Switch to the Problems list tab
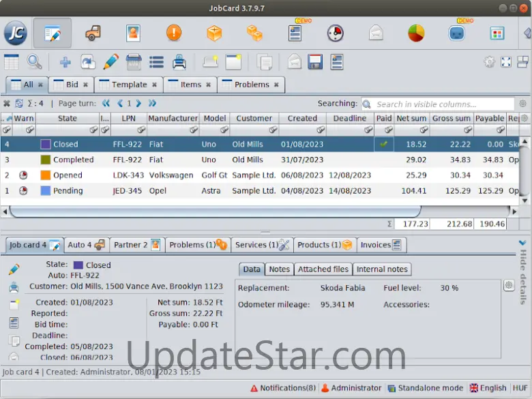Image resolution: width=532 pixels, height=399 pixels. (x=252, y=85)
